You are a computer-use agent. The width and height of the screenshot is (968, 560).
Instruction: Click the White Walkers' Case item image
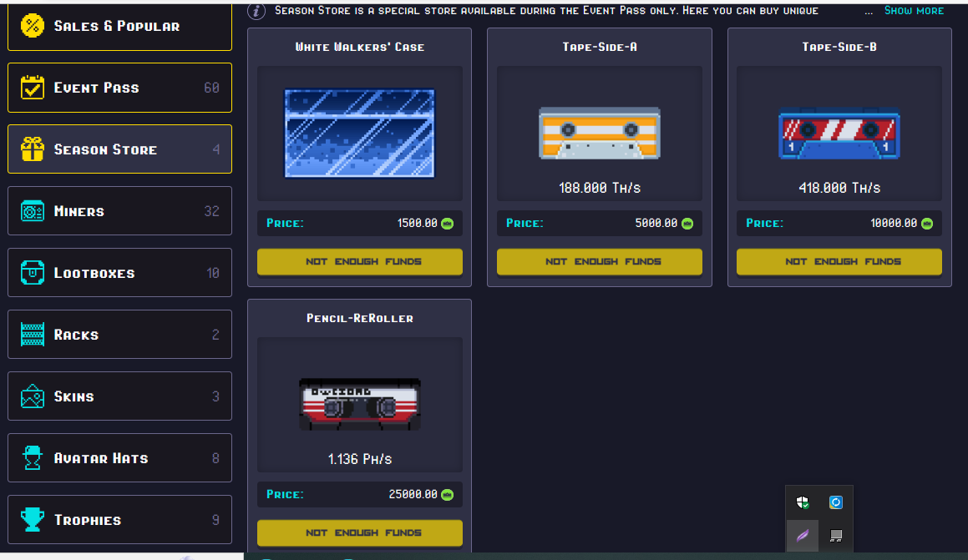(359, 133)
